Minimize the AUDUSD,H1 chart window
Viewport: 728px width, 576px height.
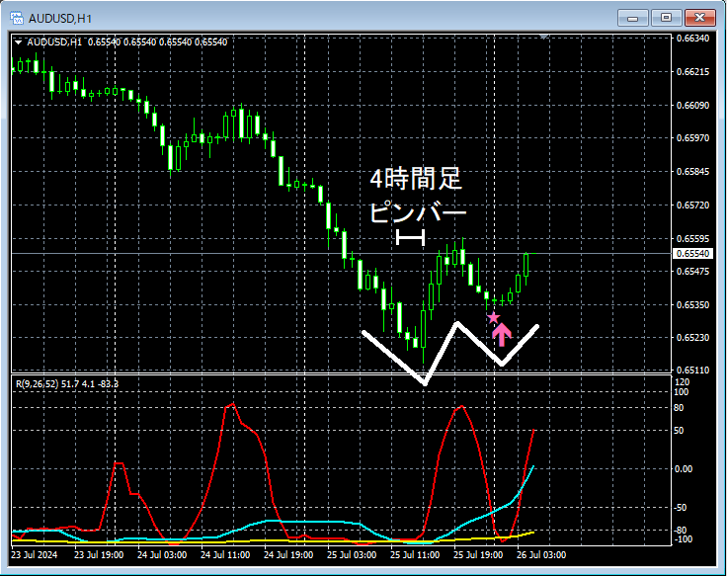click(632, 18)
